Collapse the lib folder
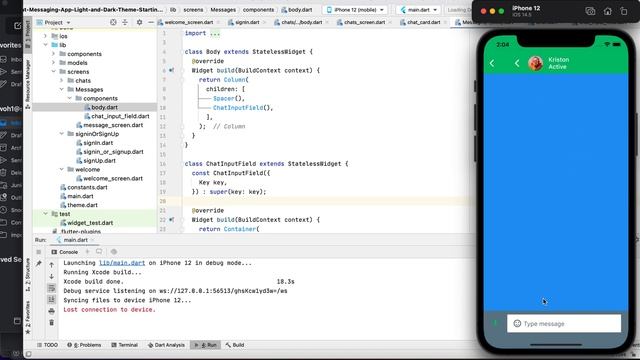640x360 pixels. pos(45,45)
